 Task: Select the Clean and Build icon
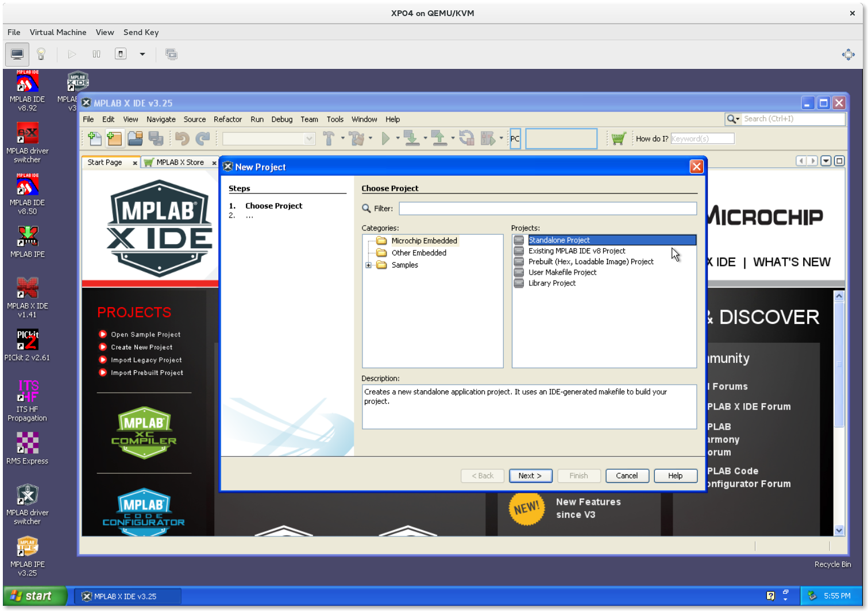pos(357,138)
